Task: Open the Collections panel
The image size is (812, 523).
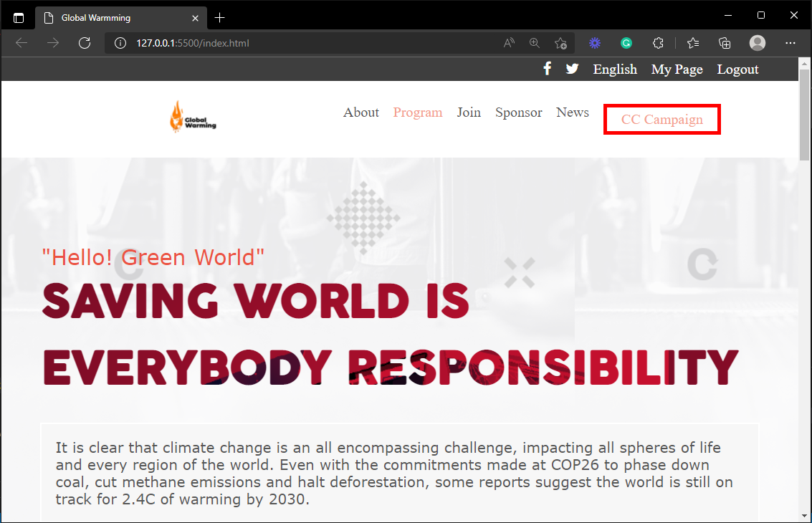Action: pos(725,43)
